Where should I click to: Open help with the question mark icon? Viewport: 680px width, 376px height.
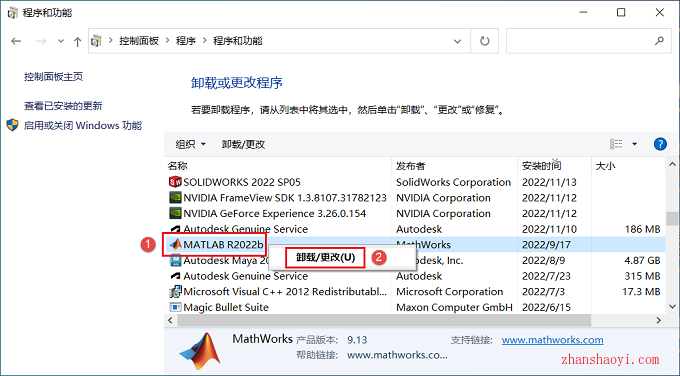pos(660,144)
